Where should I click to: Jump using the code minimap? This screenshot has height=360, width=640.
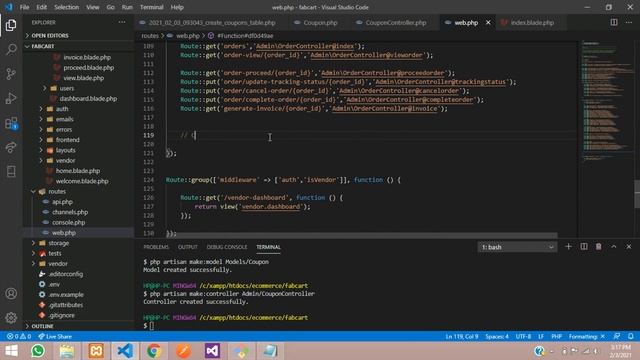[606, 102]
